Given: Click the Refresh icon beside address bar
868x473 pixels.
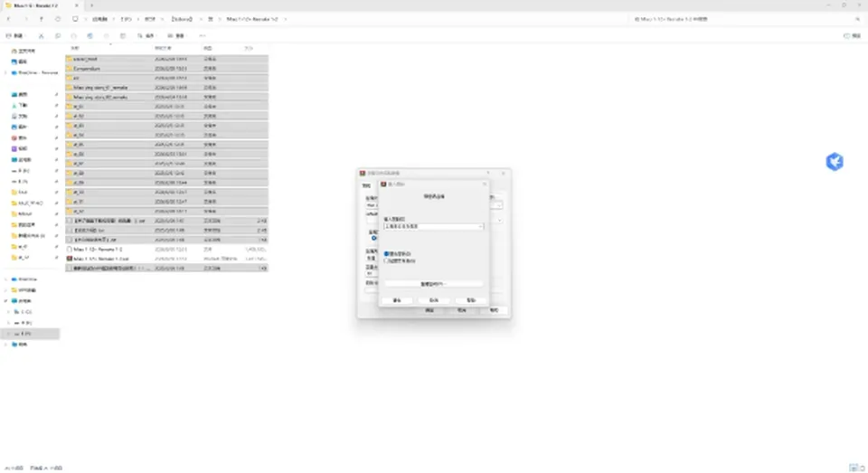Looking at the screenshot, I should (58, 19).
